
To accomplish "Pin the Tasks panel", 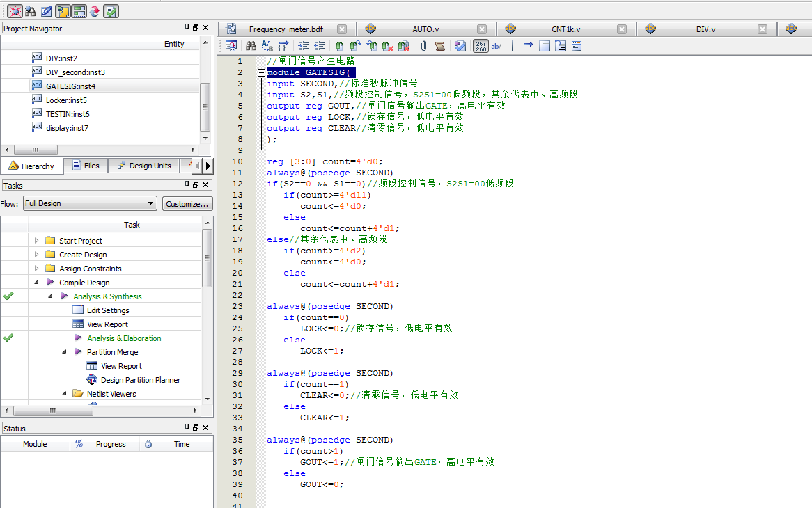I will (185, 185).
